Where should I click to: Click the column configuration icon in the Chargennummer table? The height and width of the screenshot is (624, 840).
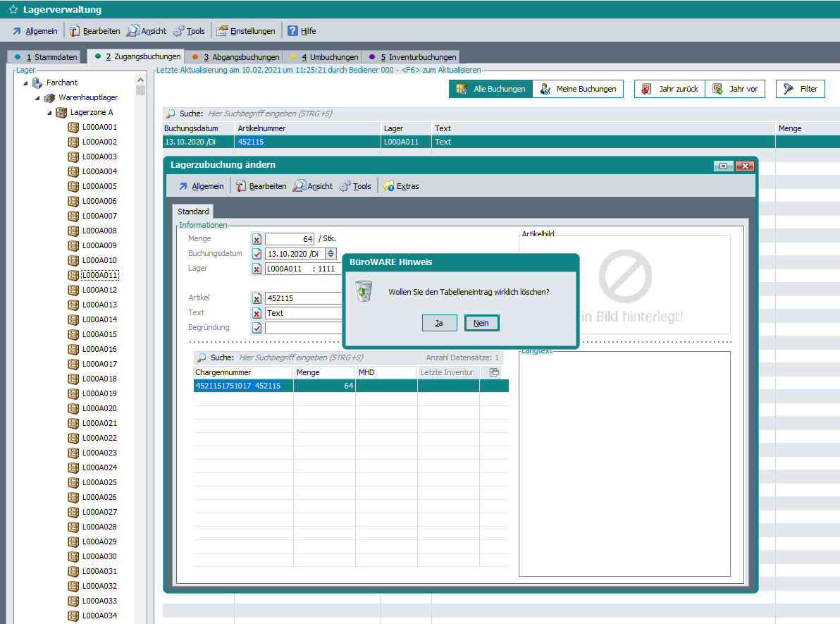point(494,372)
